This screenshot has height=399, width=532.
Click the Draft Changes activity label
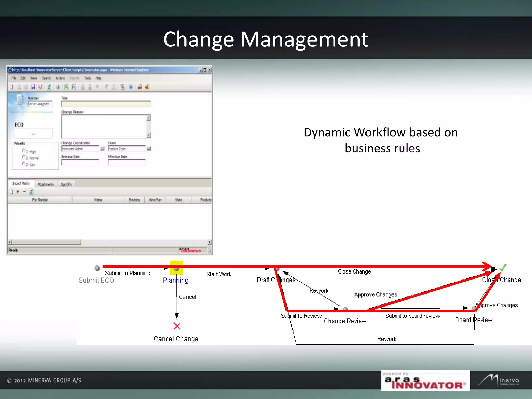tap(276, 280)
